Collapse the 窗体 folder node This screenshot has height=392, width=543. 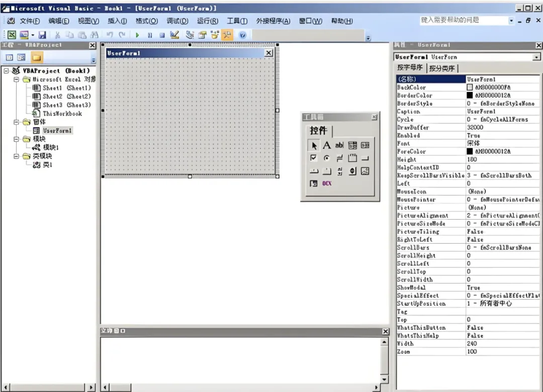[16, 122]
